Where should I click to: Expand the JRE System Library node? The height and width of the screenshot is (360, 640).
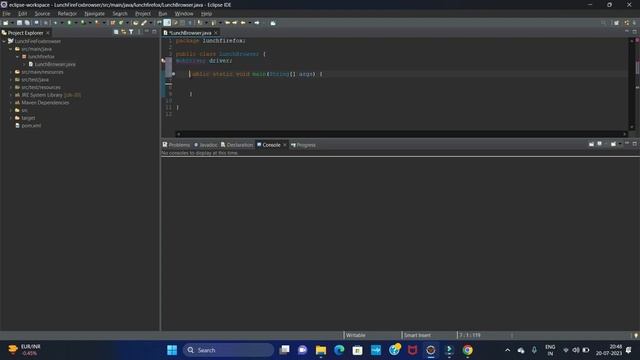point(11,95)
